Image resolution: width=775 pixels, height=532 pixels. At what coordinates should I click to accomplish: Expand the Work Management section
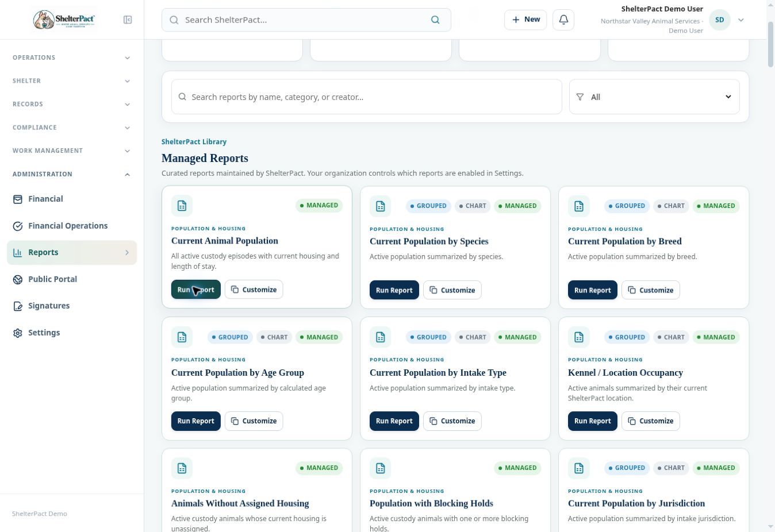[x=72, y=151]
